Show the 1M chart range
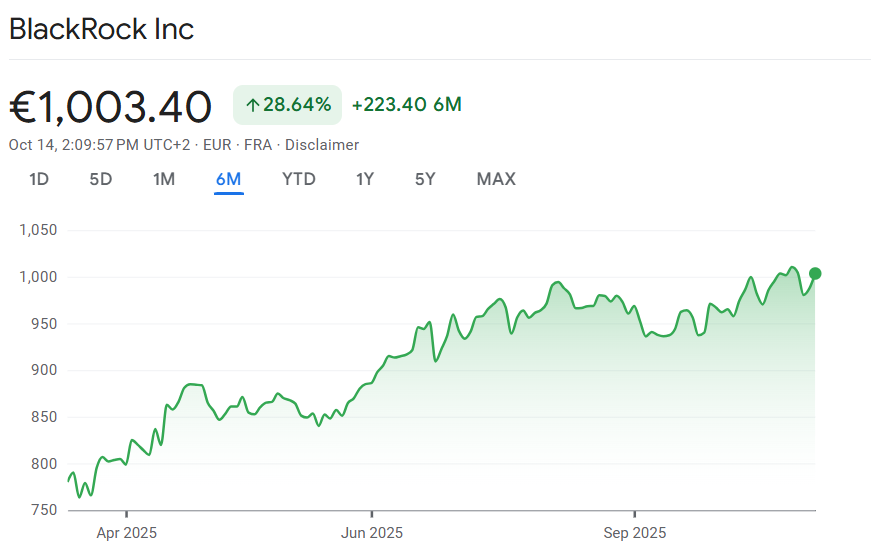 [x=164, y=179]
